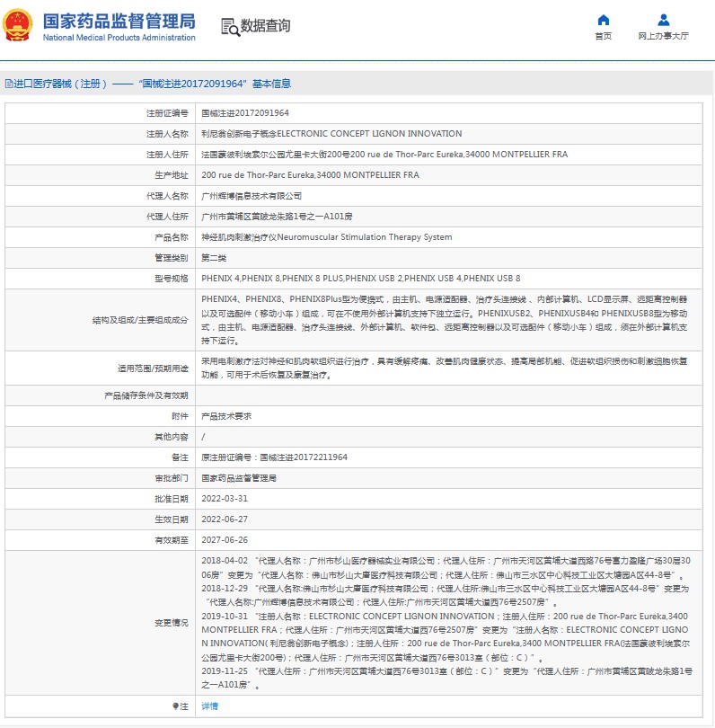Image resolution: width=715 pixels, height=728 pixels.
Task: Click the 生效日期 row label
Action: point(172,519)
